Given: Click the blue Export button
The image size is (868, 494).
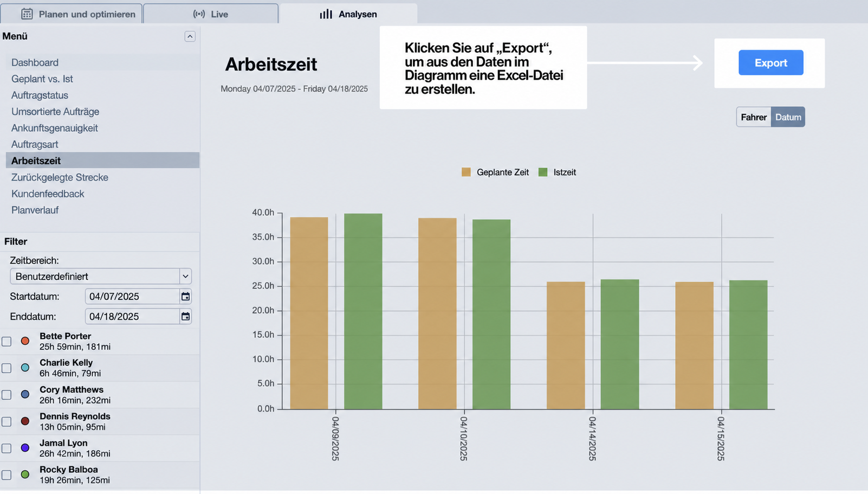Looking at the screenshot, I should click(x=770, y=62).
